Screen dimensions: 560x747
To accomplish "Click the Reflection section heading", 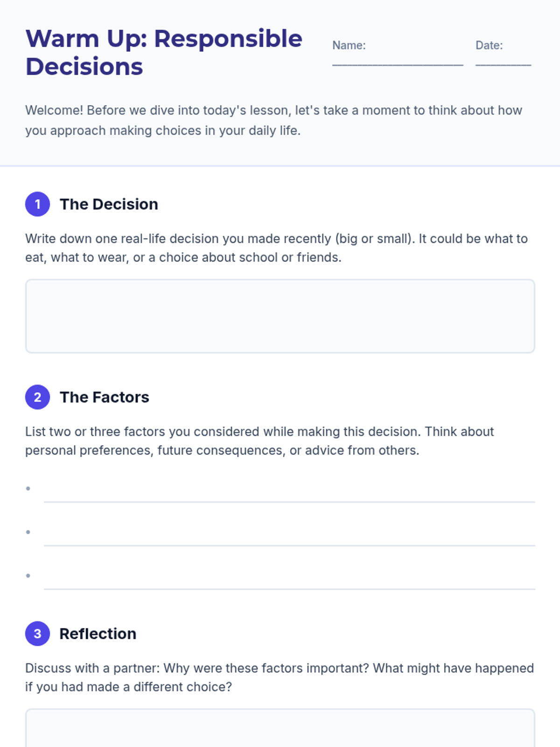I will click(98, 634).
